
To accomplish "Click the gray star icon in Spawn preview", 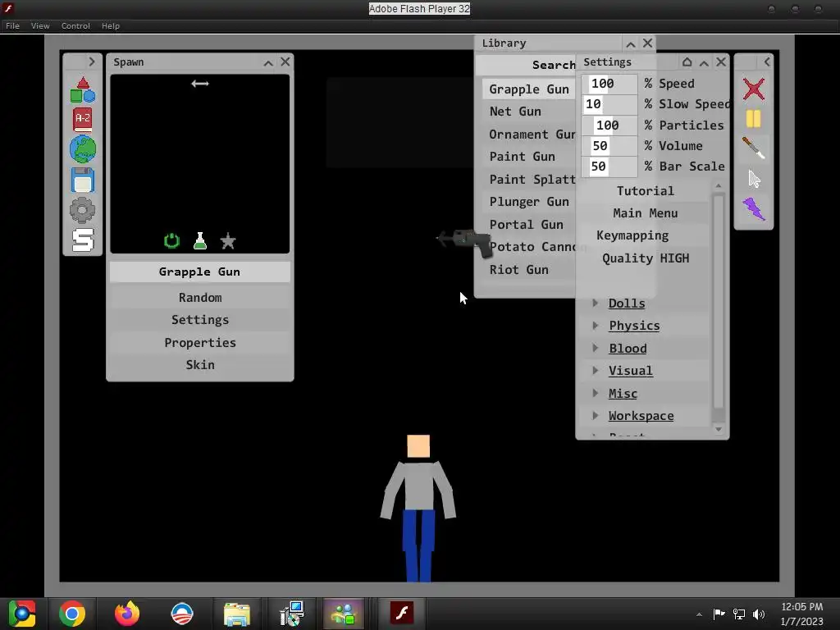I will point(228,241).
